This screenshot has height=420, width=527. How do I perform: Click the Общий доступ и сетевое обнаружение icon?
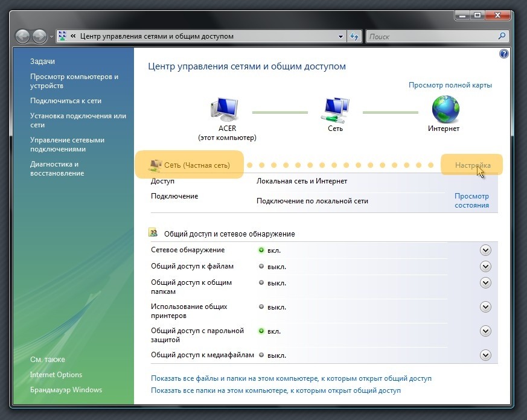pyautogui.click(x=153, y=232)
